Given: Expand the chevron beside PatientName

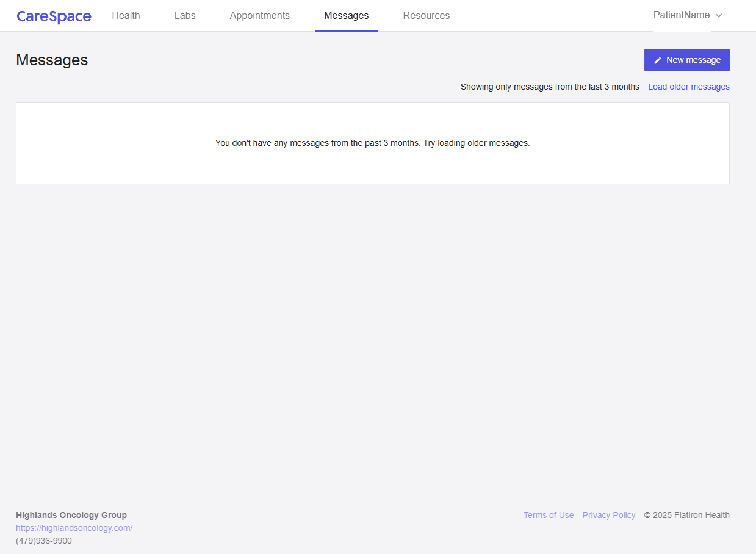Looking at the screenshot, I should click(x=719, y=16).
